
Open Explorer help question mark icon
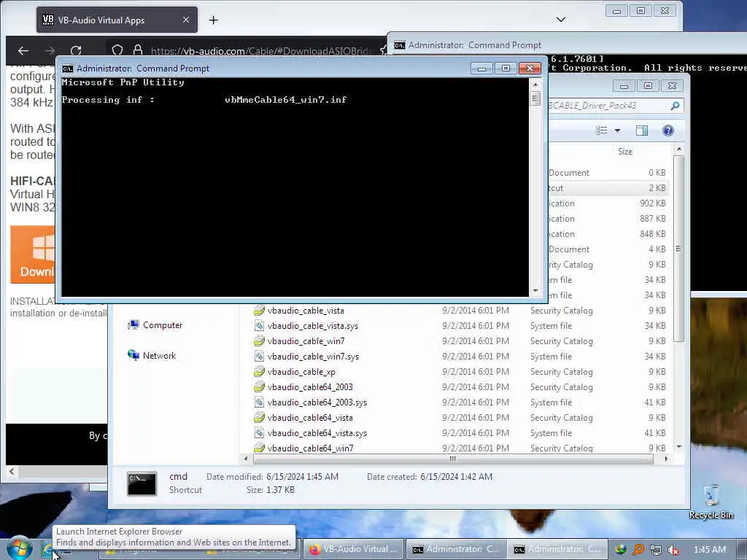[668, 131]
